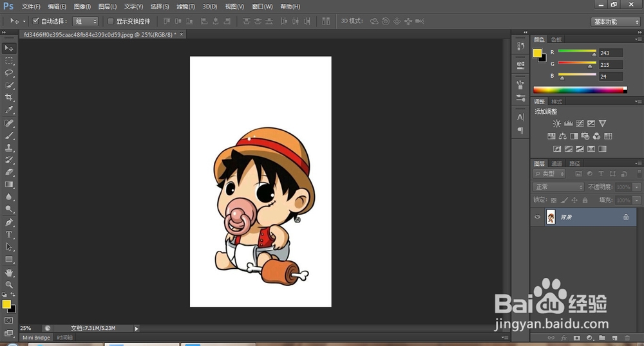Select the Spot Healing Brush tool

[8, 123]
